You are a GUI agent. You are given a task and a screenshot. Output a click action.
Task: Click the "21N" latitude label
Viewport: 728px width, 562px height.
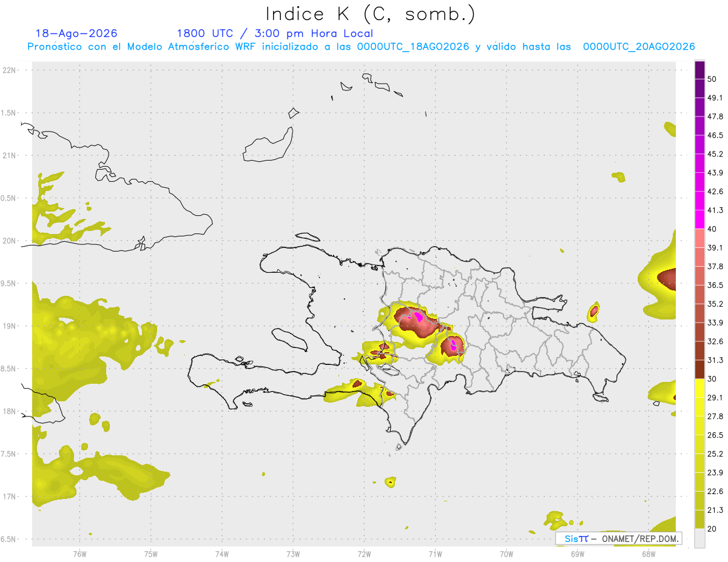tap(9, 155)
